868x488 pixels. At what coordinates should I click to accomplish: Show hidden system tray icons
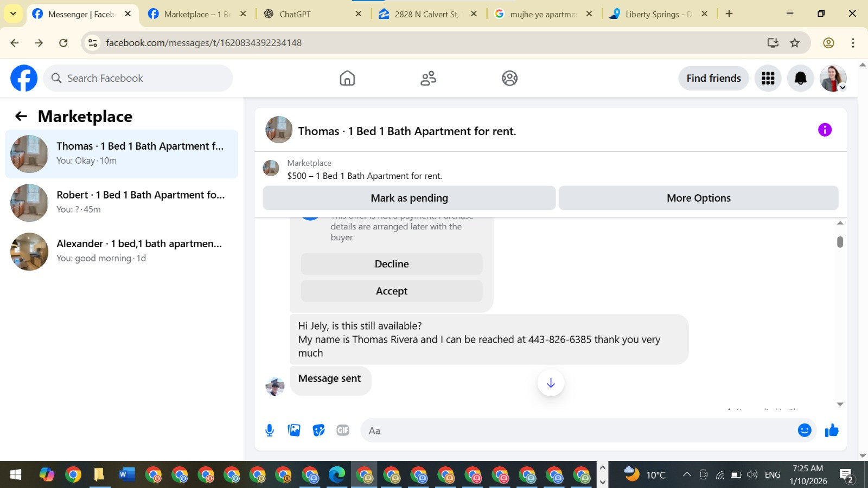[687, 475]
